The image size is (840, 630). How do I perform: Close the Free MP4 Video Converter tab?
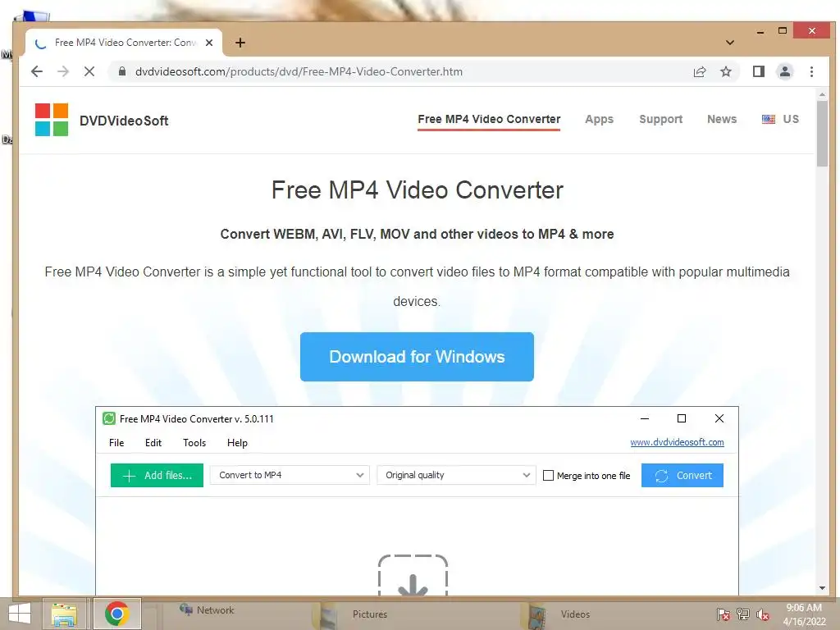click(209, 43)
